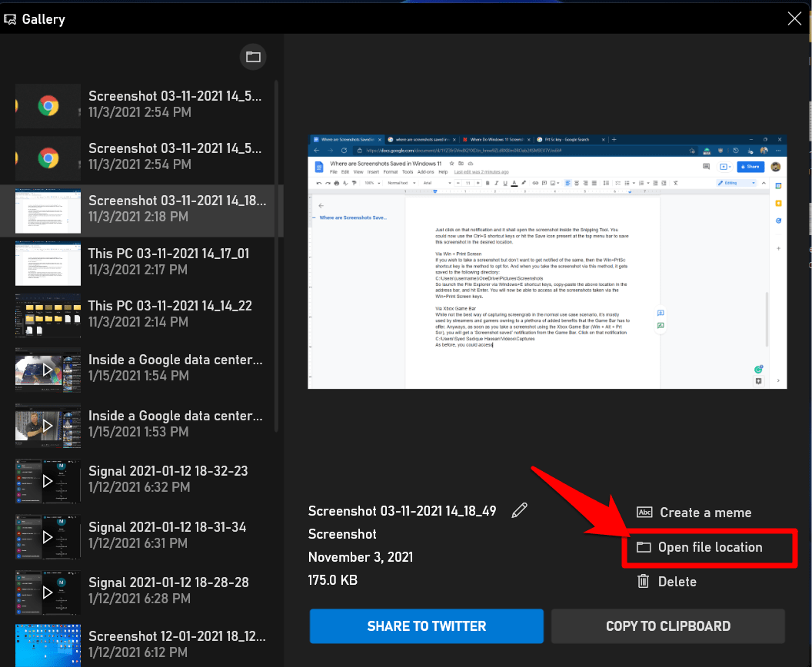Share the screenshot to Twitter
This screenshot has width=812, height=667.
[426, 626]
